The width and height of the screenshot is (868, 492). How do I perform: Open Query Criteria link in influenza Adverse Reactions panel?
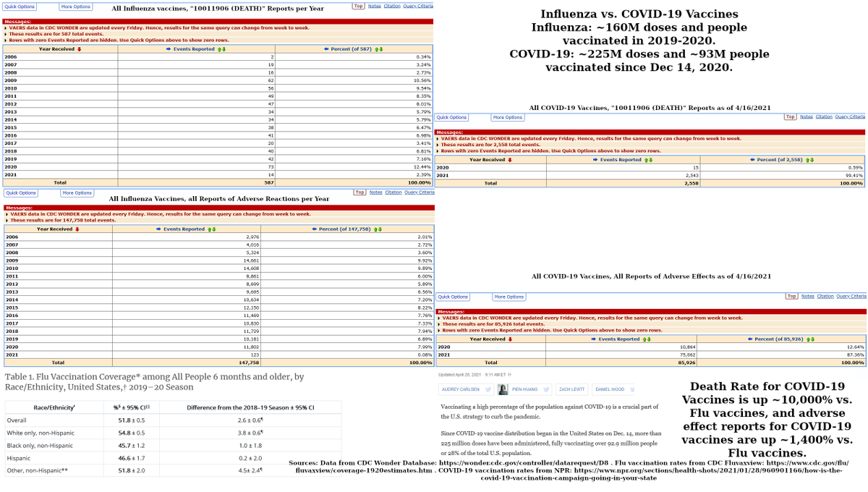tap(420, 192)
